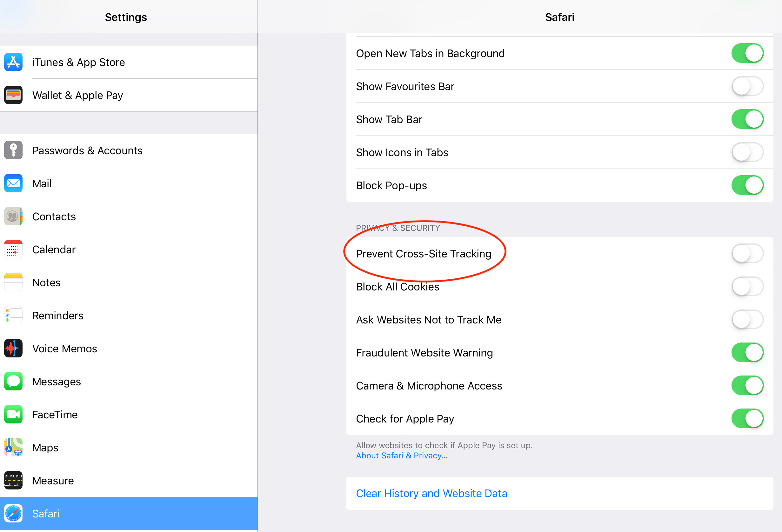Tap the Settings title in the sidebar header
782x532 pixels.
(126, 17)
